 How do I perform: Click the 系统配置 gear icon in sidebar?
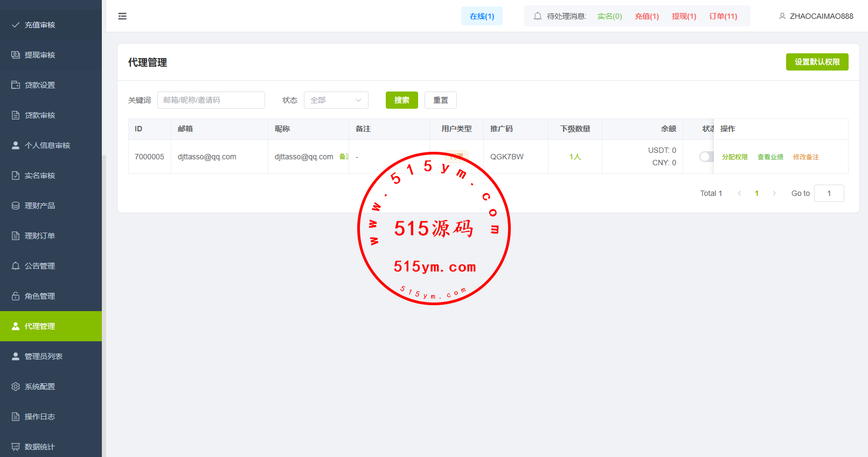(x=16, y=386)
